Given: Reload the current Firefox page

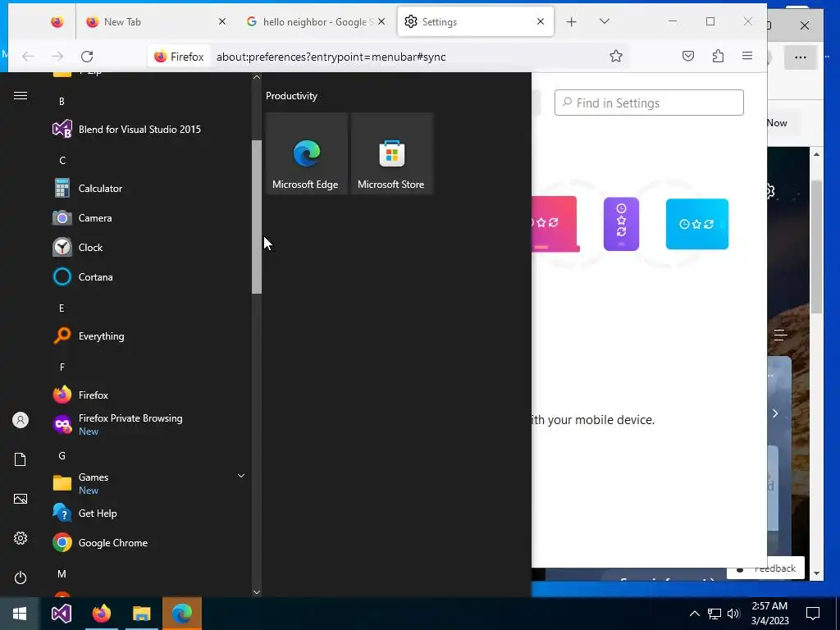Looking at the screenshot, I should (87, 57).
